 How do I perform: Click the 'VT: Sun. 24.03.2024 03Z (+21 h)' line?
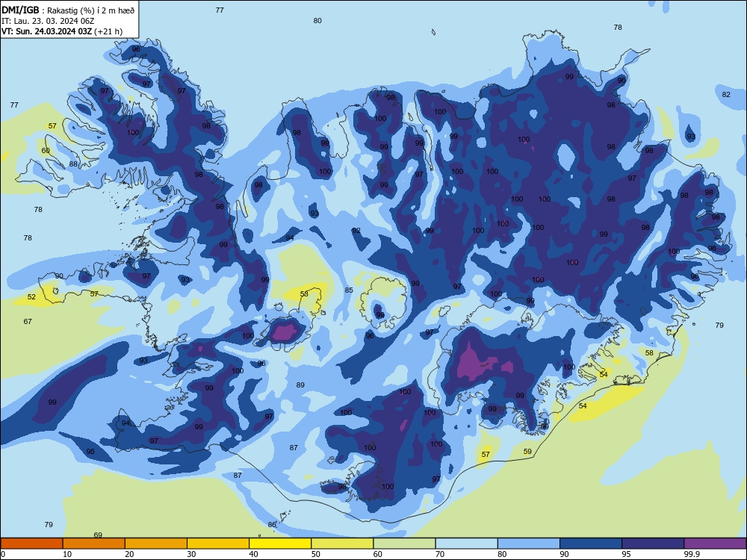pyautogui.click(x=62, y=31)
